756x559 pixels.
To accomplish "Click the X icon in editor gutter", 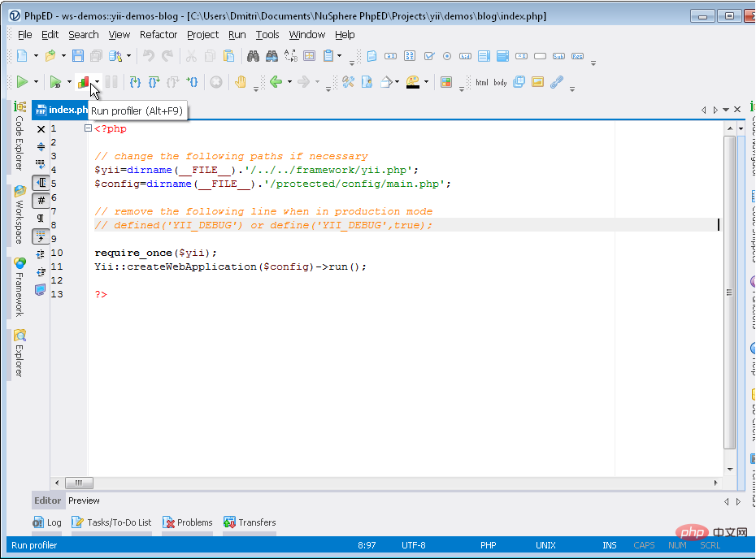I will click(41, 129).
